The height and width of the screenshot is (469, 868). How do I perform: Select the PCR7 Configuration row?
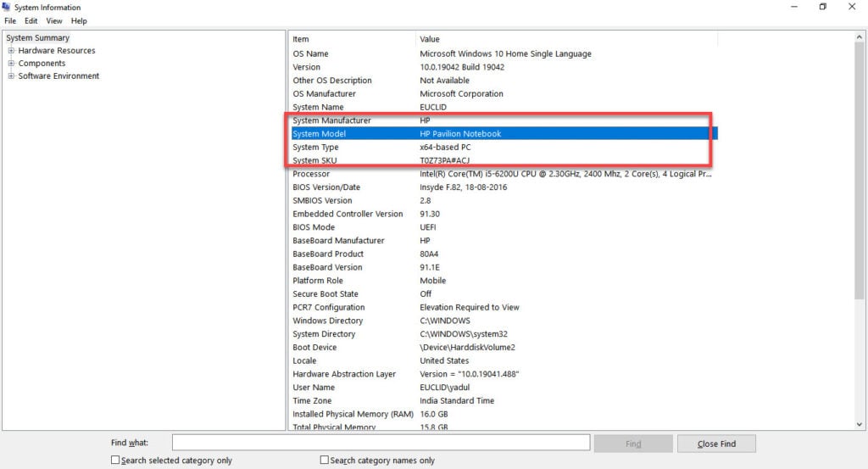click(504, 307)
